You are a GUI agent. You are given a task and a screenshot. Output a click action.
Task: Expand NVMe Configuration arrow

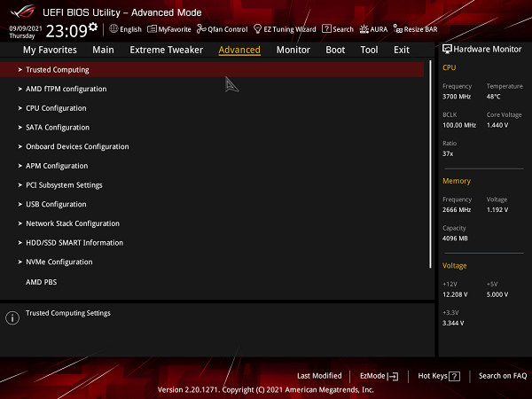(x=20, y=262)
